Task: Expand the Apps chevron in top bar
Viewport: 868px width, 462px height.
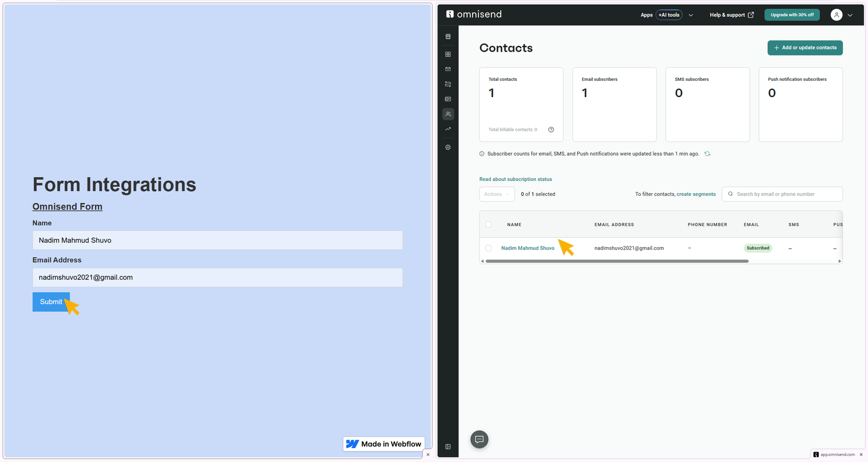Action: [691, 15]
